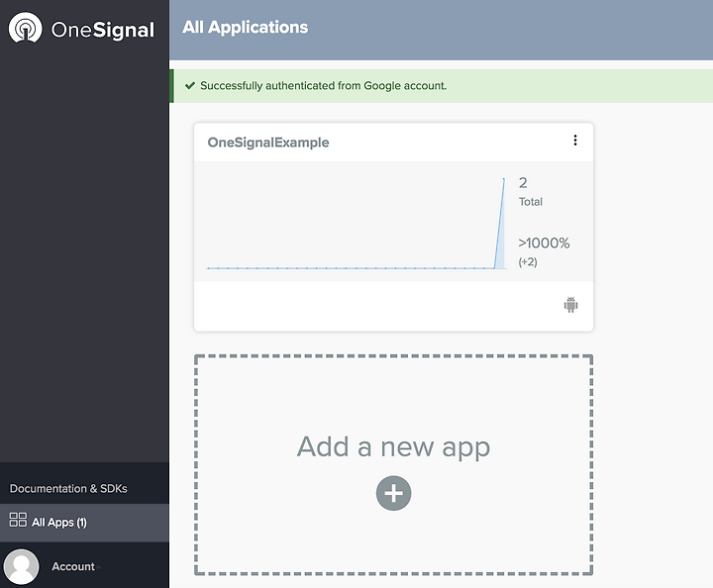
Task: Click the "Successfully authenticated from Google account." message
Action: 323,86
